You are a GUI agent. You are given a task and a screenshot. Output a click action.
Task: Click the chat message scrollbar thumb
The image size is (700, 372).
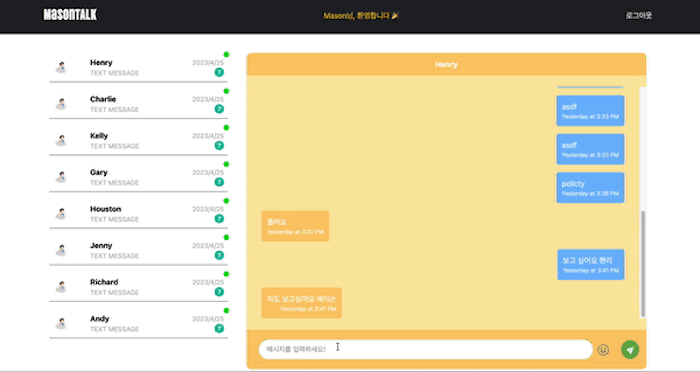(x=643, y=264)
